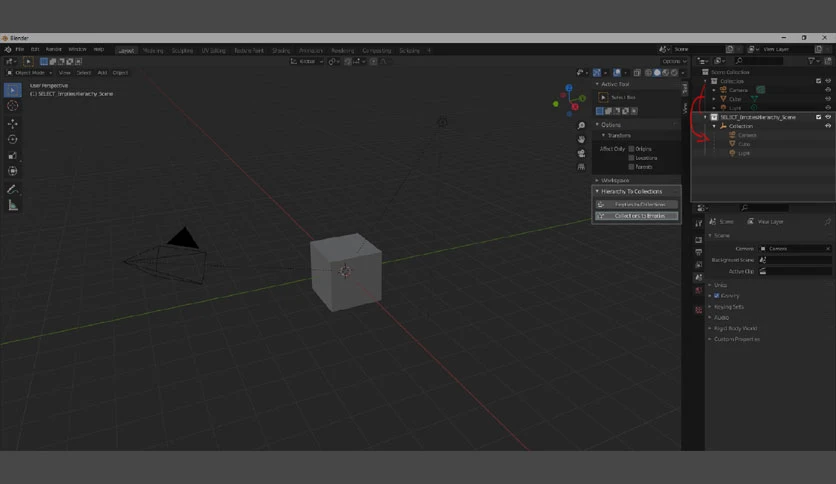Open the Object Mode dropdown
The height and width of the screenshot is (484, 836).
[x=29, y=72]
